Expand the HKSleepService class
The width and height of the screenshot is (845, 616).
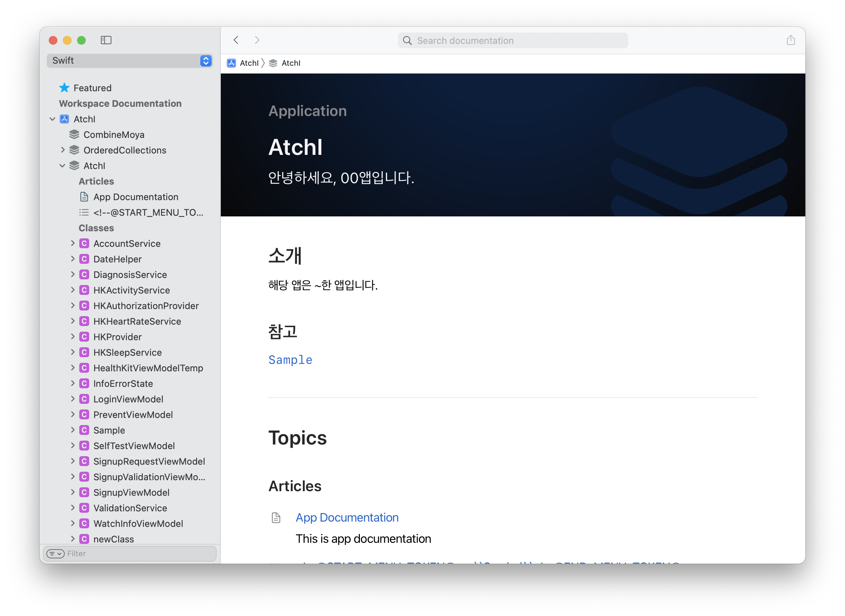pos(73,352)
